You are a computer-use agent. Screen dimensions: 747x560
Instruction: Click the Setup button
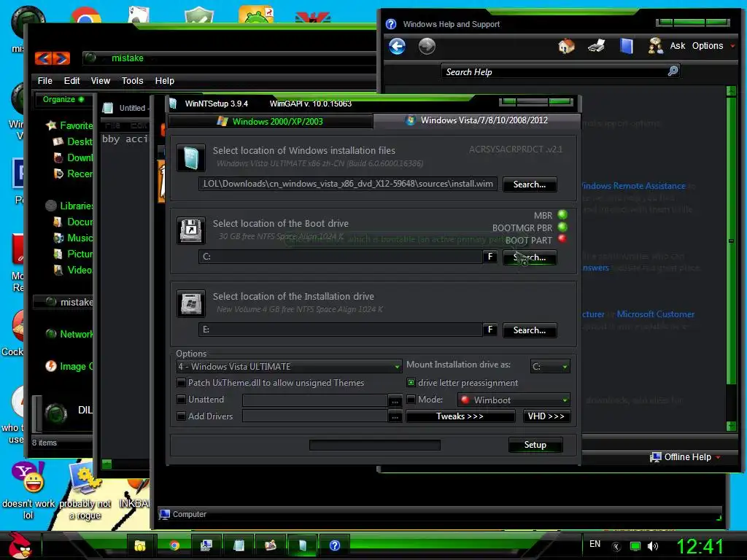pos(535,445)
